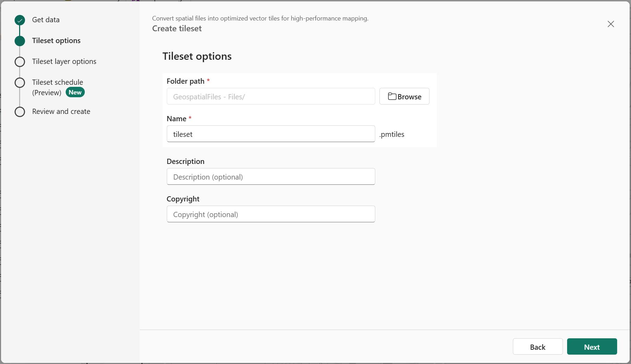Click the Copyright optional field
631x364 pixels.
click(271, 214)
